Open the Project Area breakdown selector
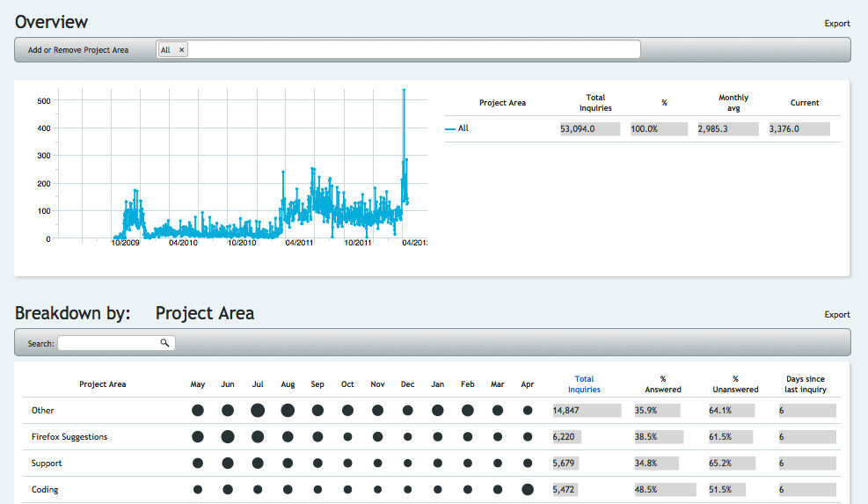 click(204, 313)
